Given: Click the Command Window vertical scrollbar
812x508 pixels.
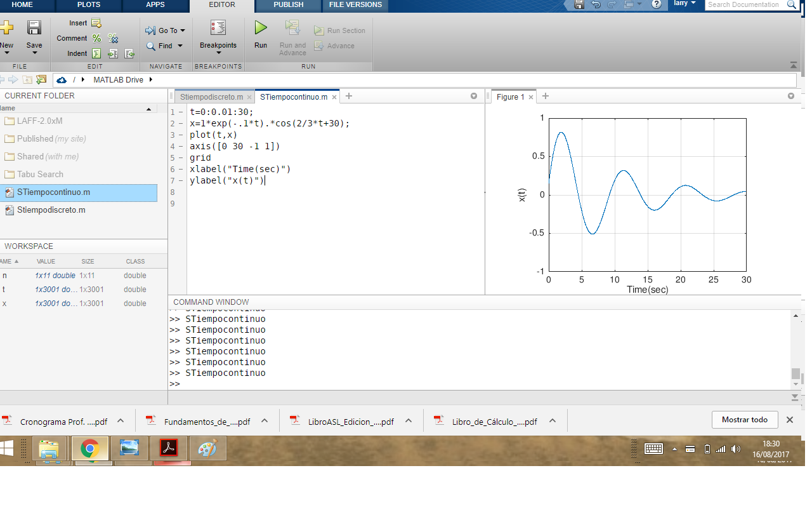Looking at the screenshot, I should pos(796,349).
